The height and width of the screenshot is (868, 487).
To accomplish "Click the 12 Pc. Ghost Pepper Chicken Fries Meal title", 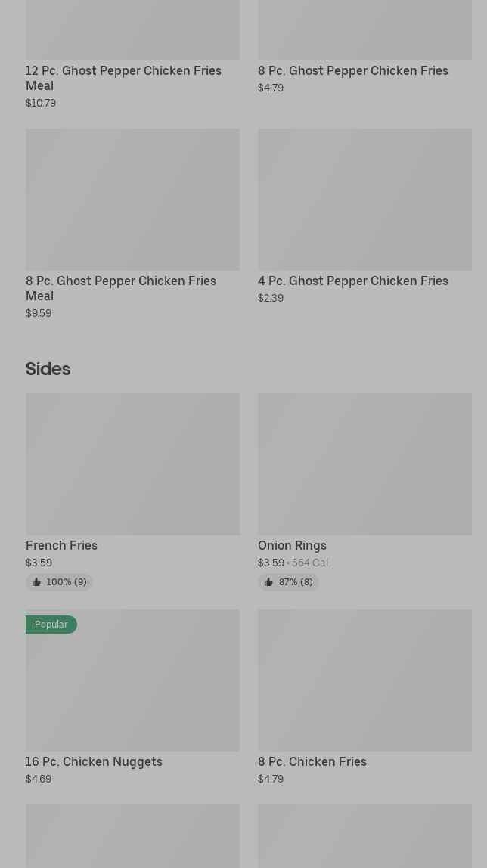I will click(123, 78).
